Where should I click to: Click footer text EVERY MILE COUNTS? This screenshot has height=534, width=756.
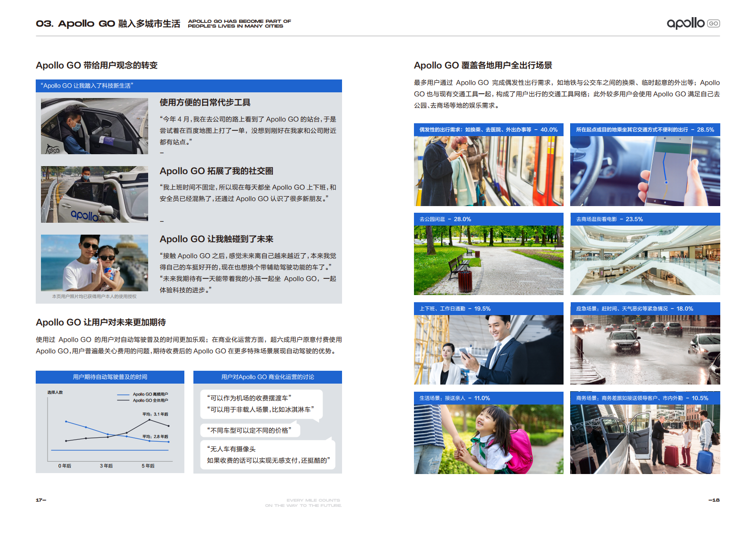[x=313, y=500]
